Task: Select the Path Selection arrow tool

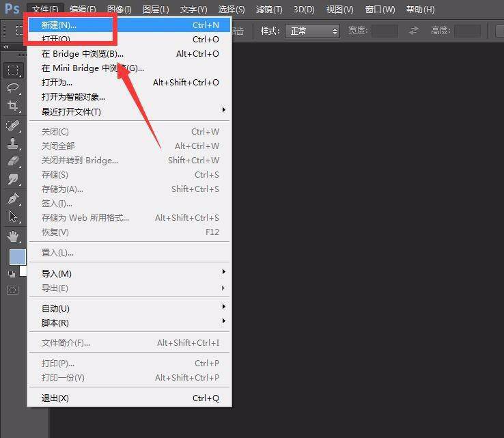Action: click(x=13, y=217)
